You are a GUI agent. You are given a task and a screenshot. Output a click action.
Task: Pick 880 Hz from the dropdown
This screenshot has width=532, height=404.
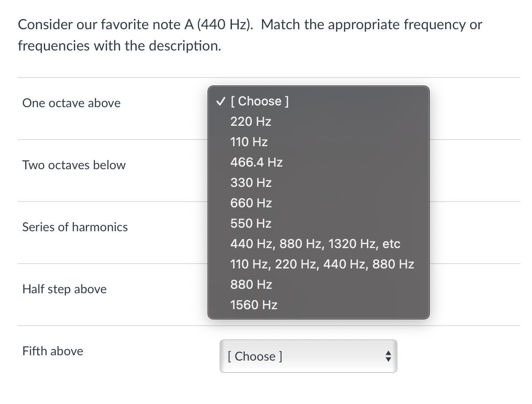251,284
